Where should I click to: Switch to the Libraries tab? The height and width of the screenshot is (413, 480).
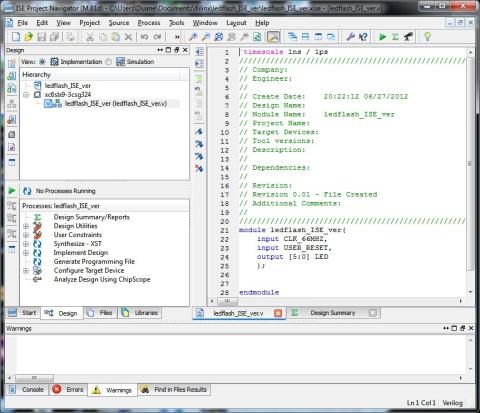140,313
